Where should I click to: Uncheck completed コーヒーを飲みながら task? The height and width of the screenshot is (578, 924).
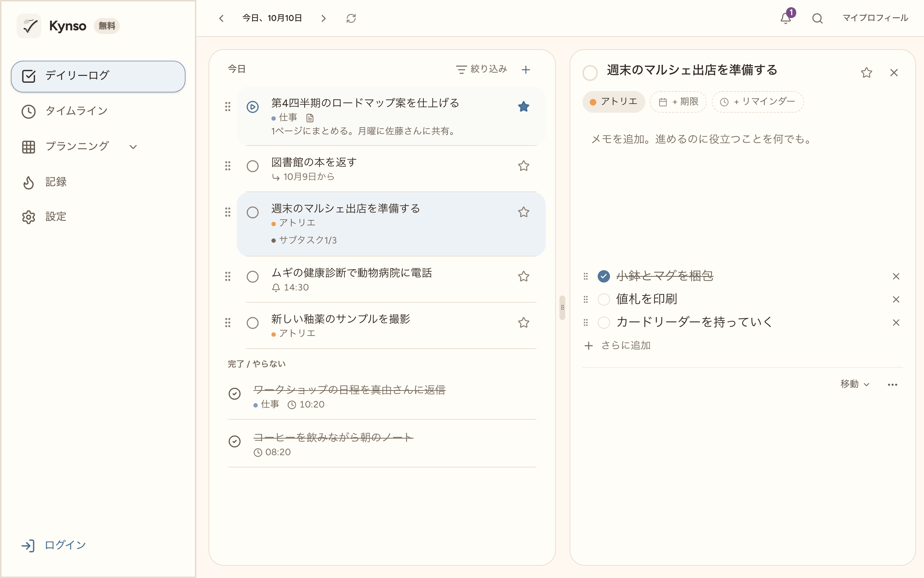pyautogui.click(x=235, y=441)
